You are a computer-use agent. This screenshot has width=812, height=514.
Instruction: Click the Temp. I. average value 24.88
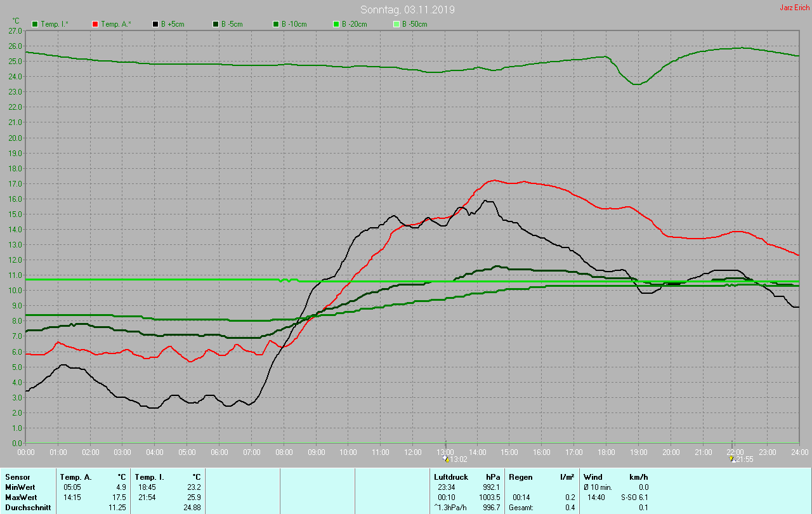tap(192, 507)
